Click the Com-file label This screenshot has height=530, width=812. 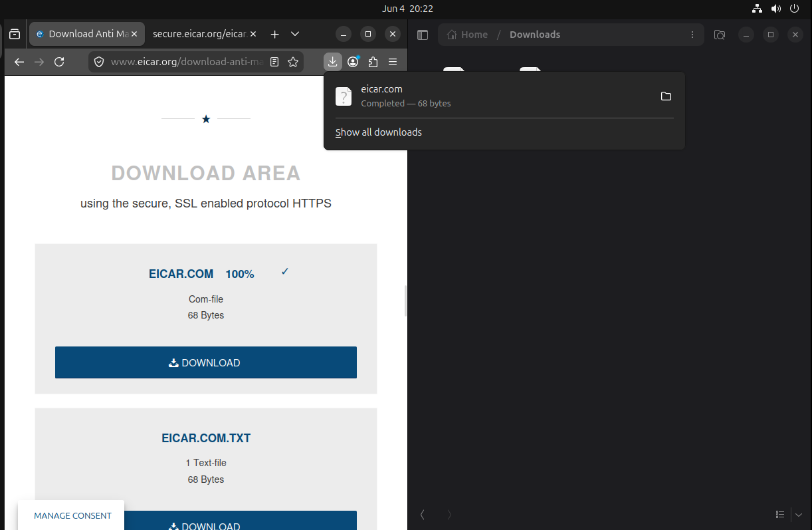point(206,299)
